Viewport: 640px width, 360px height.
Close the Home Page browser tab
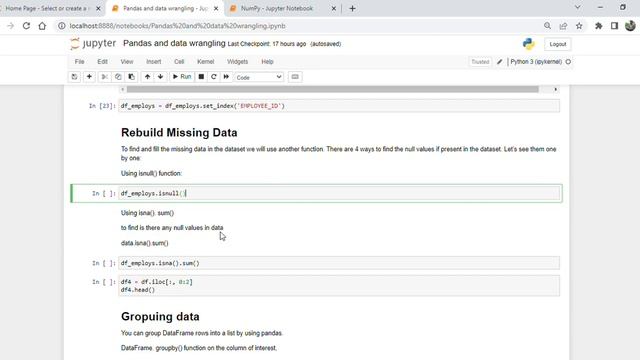pos(98,8)
